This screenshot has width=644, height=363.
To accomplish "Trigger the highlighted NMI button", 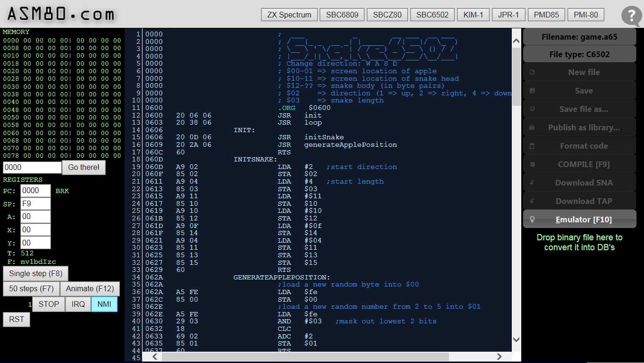I will tap(104, 304).
